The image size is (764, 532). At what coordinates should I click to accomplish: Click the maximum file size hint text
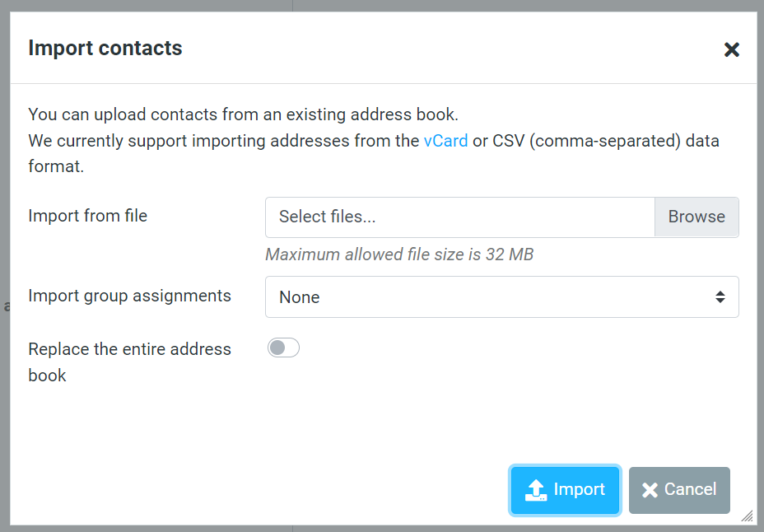pos(399,254)
